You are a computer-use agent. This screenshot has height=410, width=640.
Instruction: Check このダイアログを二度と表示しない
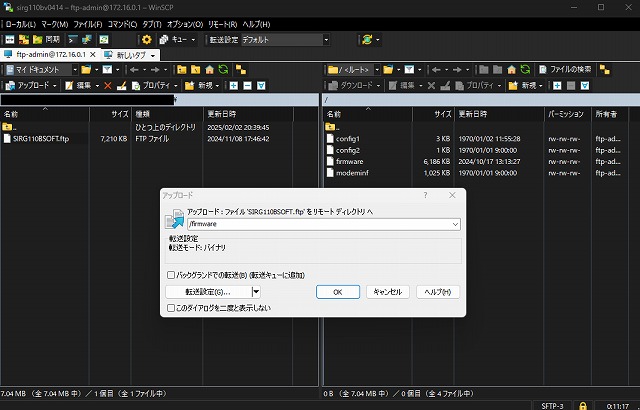[170, 308]
